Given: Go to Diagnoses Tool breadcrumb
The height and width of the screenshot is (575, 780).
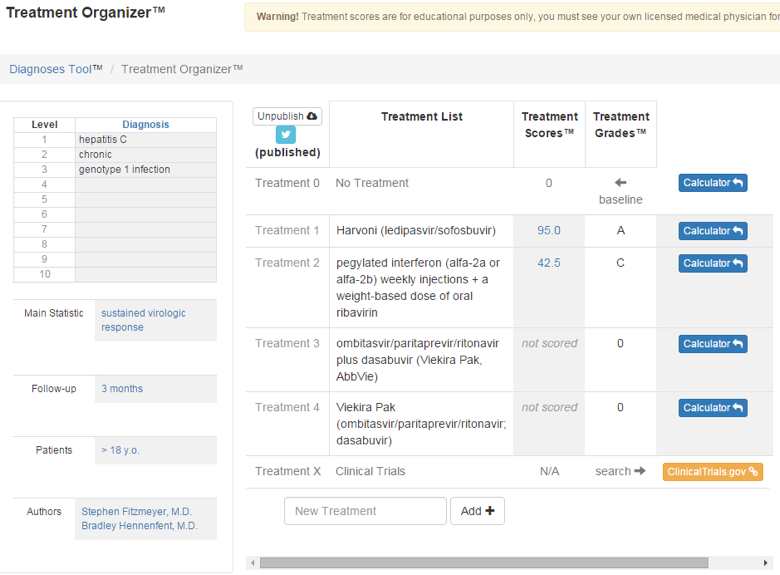Looking at the screenshot, I should (x=56, y=69).
